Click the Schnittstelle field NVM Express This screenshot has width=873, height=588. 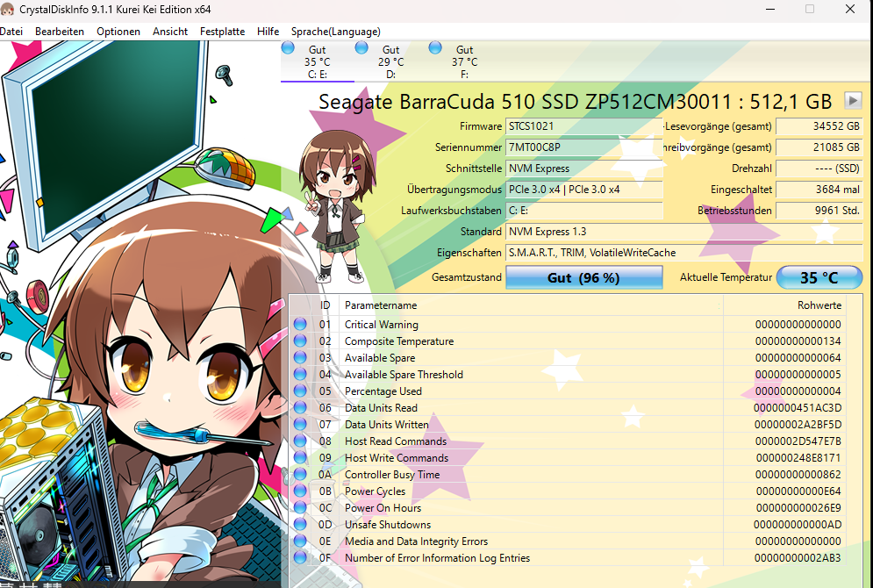584,169
